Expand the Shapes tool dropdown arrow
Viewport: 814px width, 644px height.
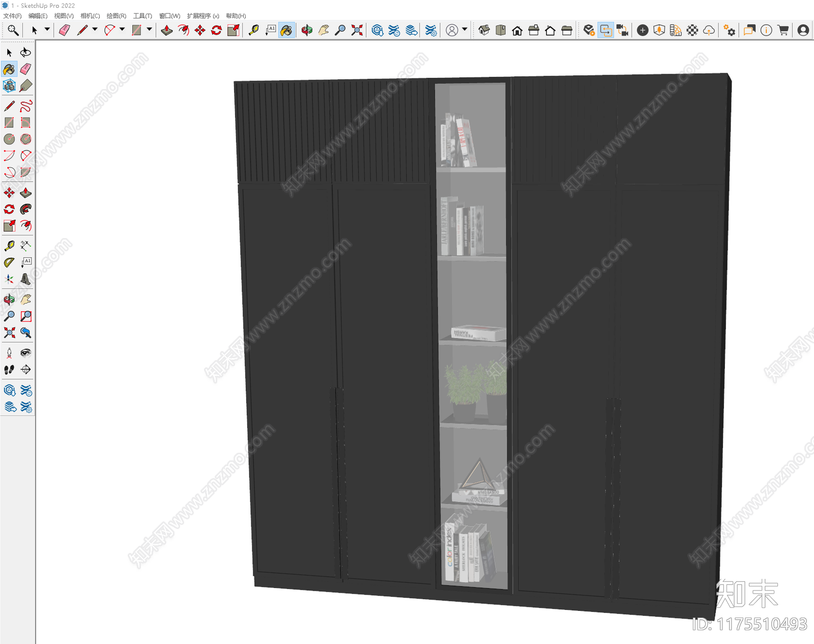(x=149, y=30)
